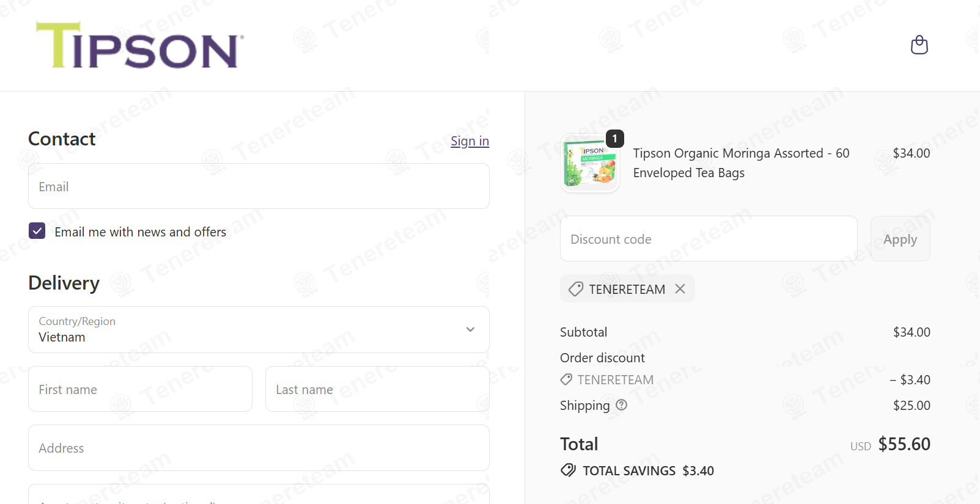Viewport: 980px width, 504px height.
Task: Click the quantity badge 1 on product
Action: 615,139
